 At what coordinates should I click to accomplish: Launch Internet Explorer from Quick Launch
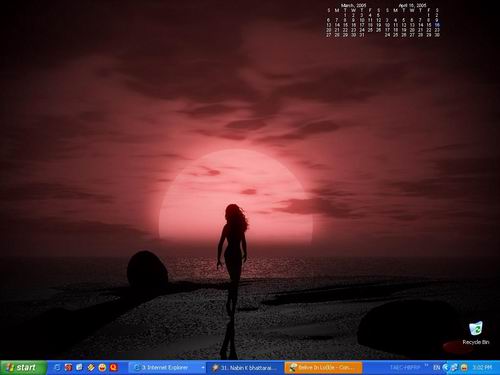tap(57, 368)
